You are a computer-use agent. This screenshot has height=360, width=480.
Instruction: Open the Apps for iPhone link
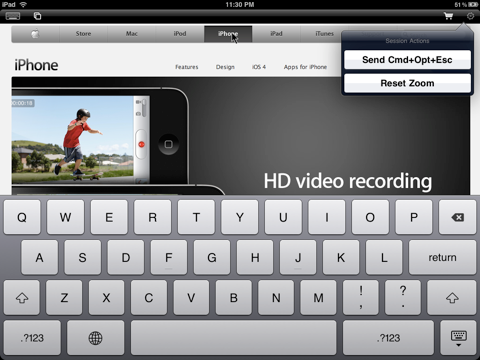[x=305, y=67]
